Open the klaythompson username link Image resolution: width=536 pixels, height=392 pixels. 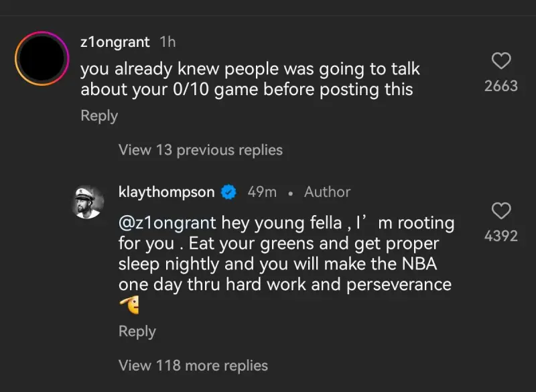(166, 192)
